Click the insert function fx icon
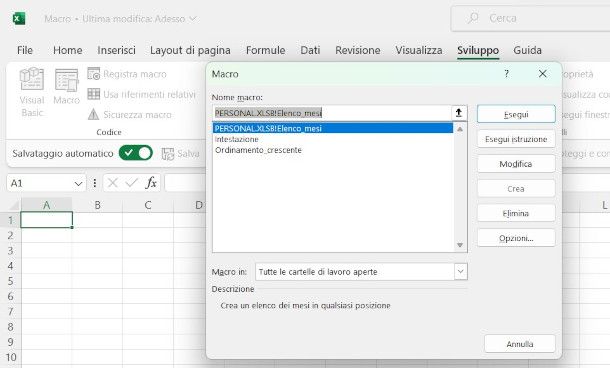The height and width of the screenshot is (368, 610). click(151, 183)
